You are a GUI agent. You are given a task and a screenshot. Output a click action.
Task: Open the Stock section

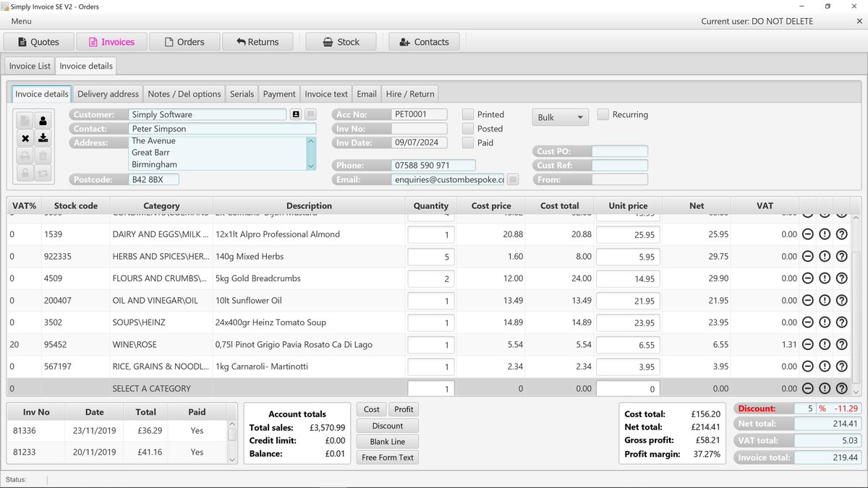coord(341,42)
